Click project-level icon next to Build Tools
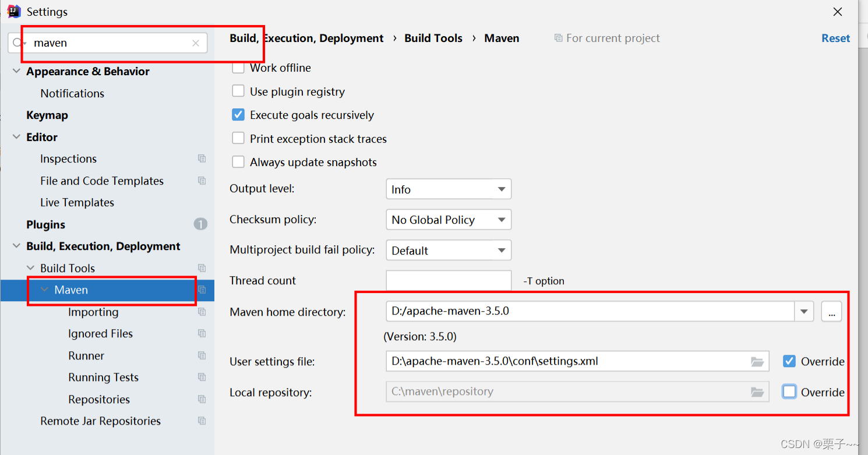The image size is (868, 455). tap(202, 268)
